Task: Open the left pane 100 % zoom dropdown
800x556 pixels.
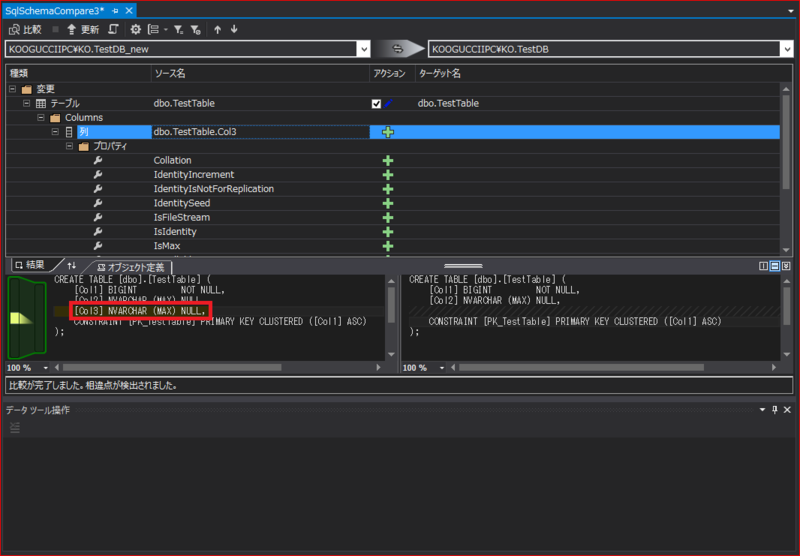Action: pos(45,368)
